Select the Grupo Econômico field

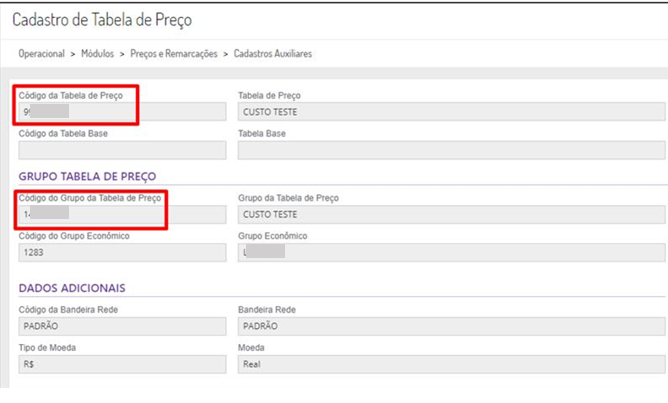click(450, 252)
